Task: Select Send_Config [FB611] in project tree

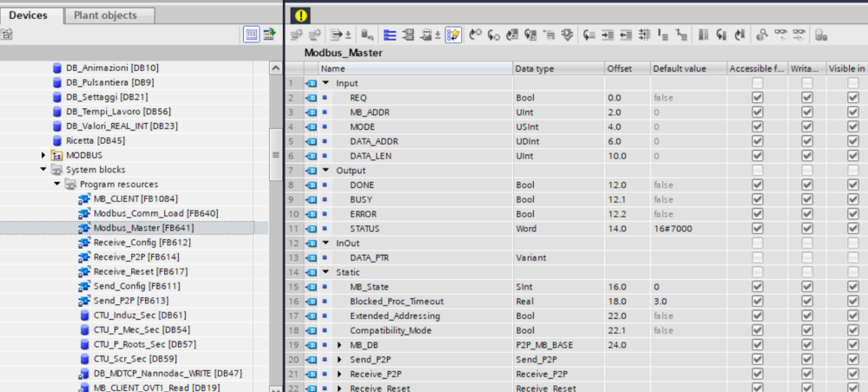Action: pos(137,286)
